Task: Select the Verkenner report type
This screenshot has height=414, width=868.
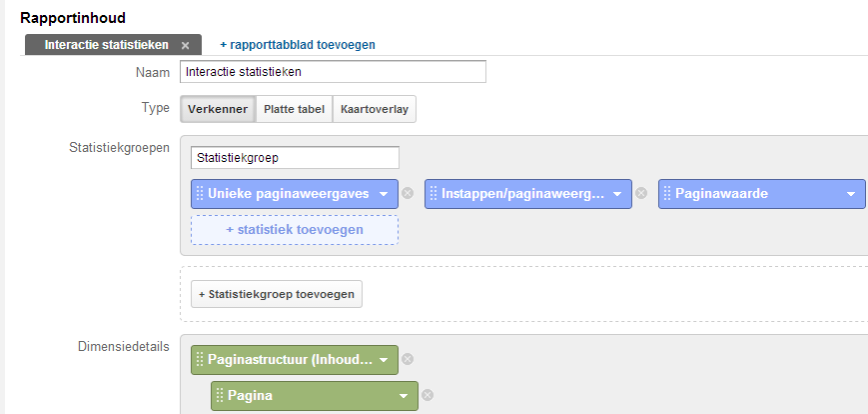Action: pyautogui.click(x=218, y=109)
